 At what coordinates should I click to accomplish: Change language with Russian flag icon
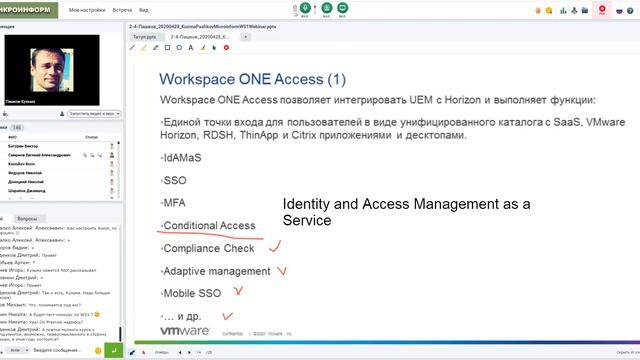619,11
